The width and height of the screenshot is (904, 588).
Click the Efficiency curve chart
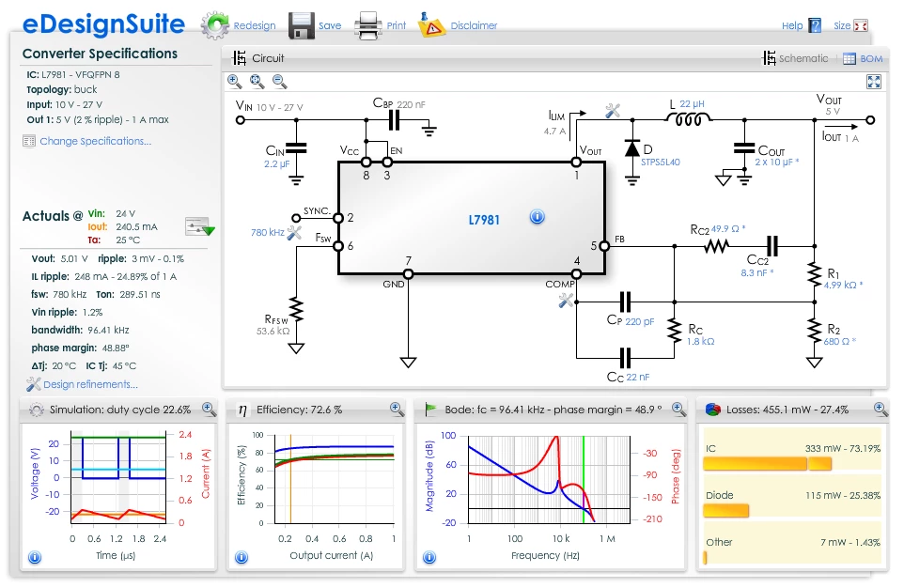coord(334,480)
